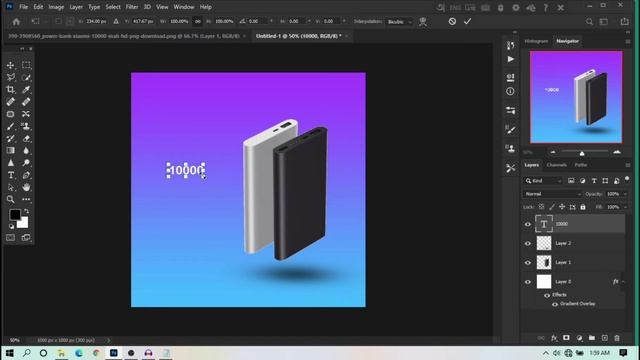Switch to the Histogram tab

point(536,41)
